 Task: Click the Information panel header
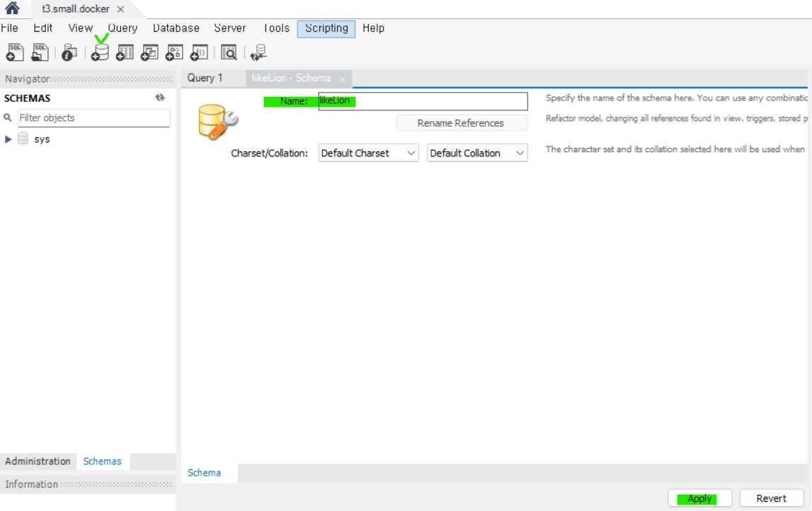point(88,484)
